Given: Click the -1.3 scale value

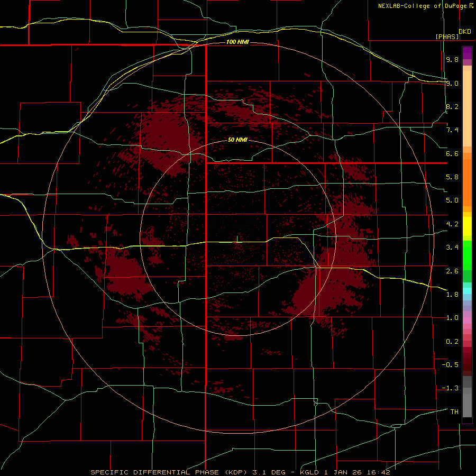Looking at the screenshot, I should [450, 388].
